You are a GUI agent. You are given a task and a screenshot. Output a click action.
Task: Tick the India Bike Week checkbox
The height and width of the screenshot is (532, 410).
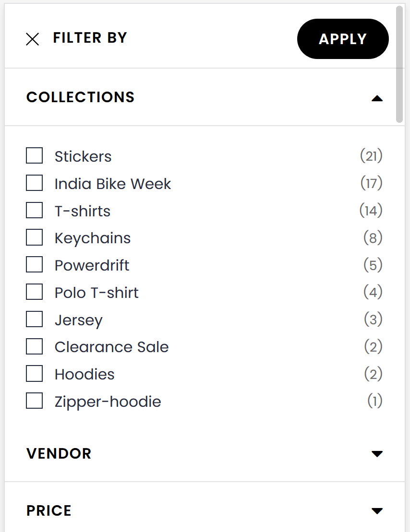pyautogui.click(x=34, y=183)
